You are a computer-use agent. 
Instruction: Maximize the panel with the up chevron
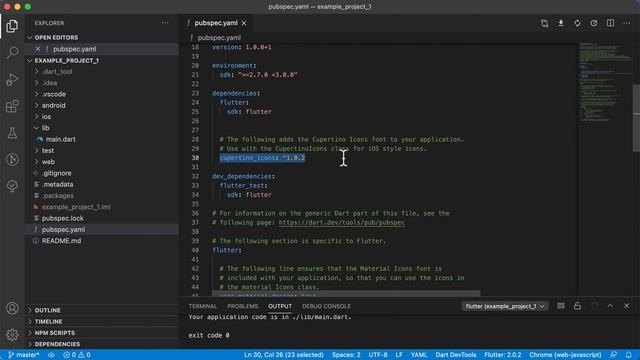pyautogui.click(x=610, y=306)
